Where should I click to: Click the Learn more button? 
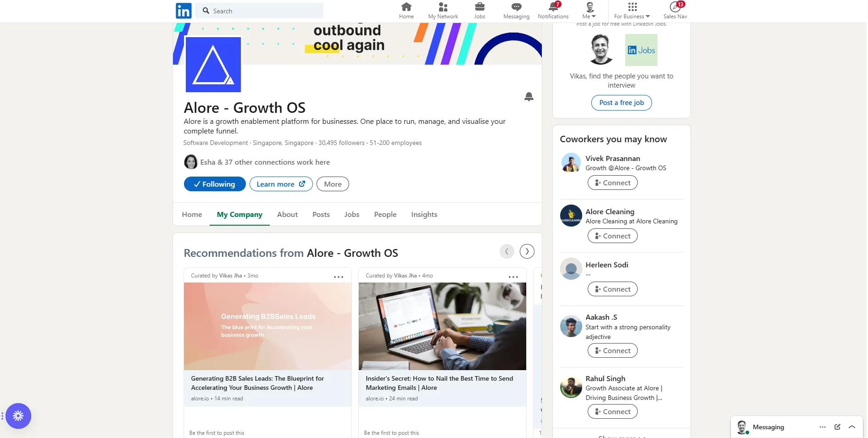click(281, 184)
